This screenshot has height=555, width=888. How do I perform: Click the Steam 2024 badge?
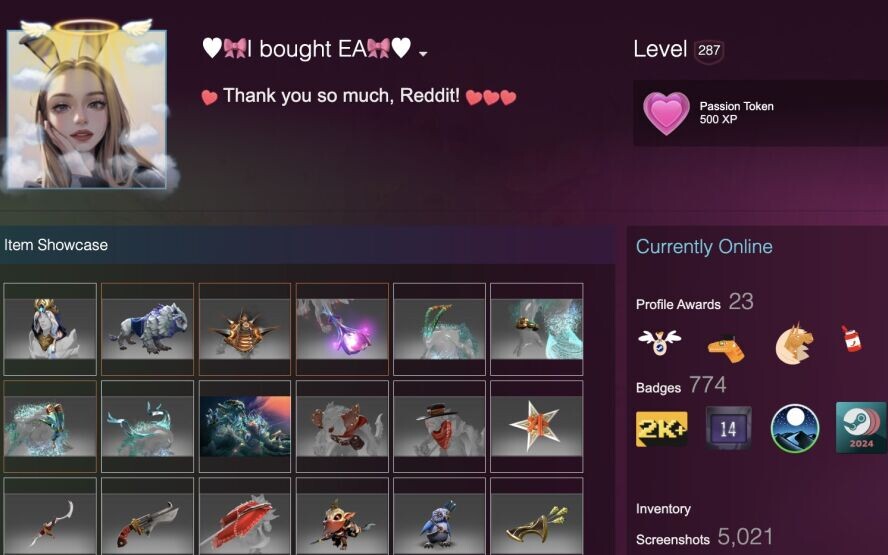[861, 428]
